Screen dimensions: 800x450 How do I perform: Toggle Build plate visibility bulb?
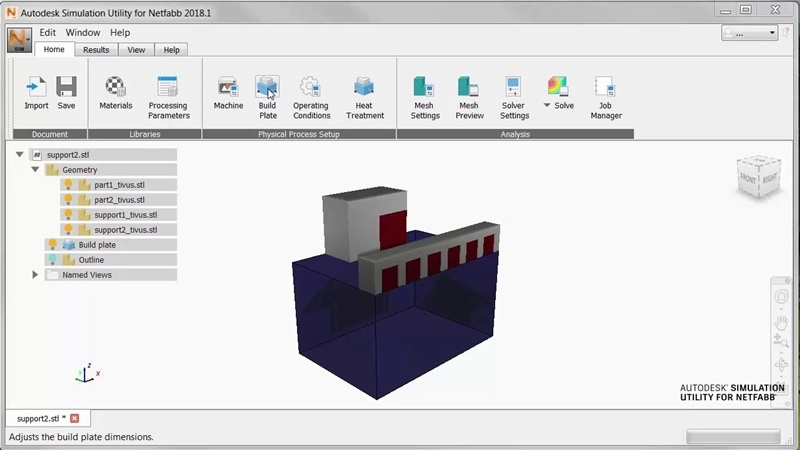pos(52,245)
